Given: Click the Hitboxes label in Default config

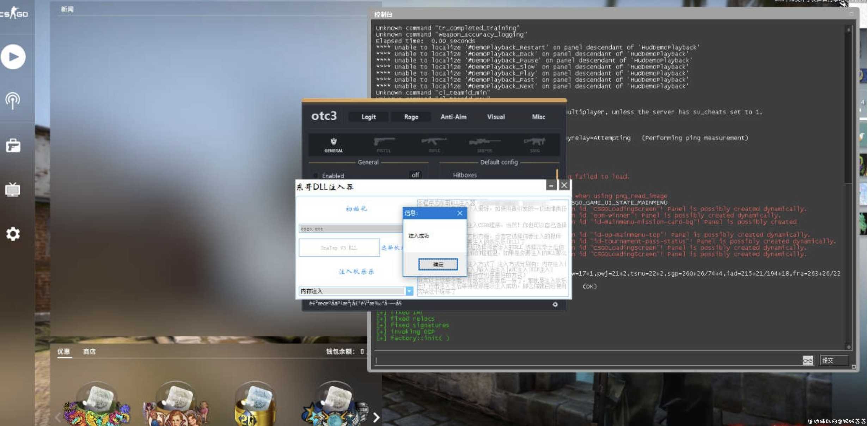Looking at the screenshot, I should [465, 175].
